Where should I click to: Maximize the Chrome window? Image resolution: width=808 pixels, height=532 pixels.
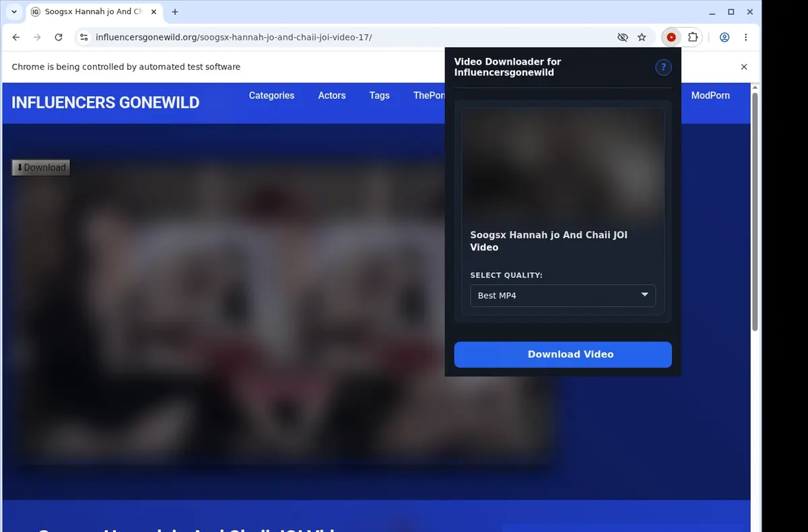pos(731,12)
